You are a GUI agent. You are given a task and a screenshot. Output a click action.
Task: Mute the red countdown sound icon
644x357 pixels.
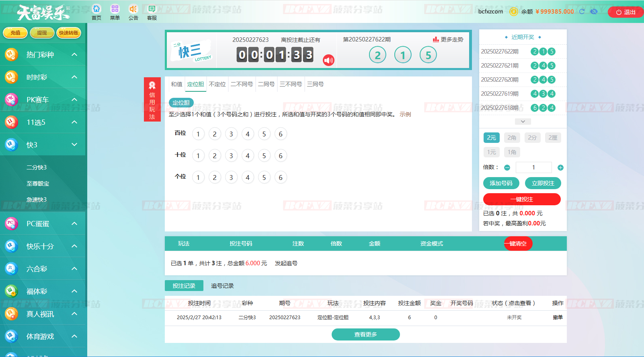[328, 60]
